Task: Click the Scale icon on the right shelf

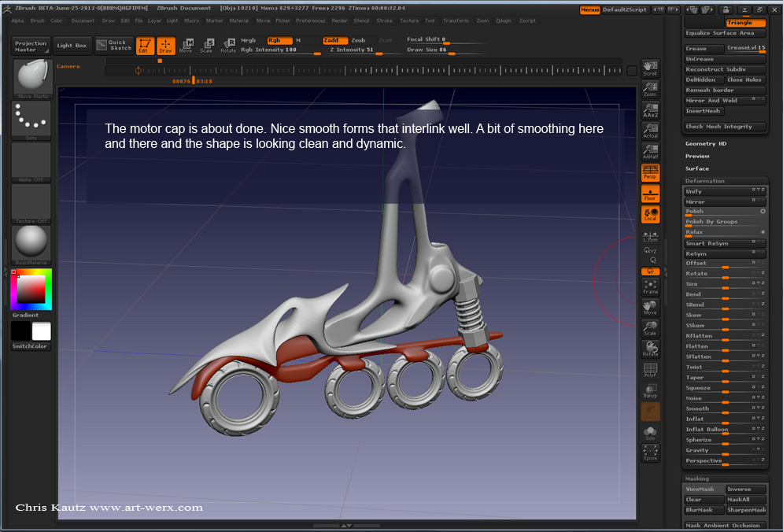Action: point(650,329)
